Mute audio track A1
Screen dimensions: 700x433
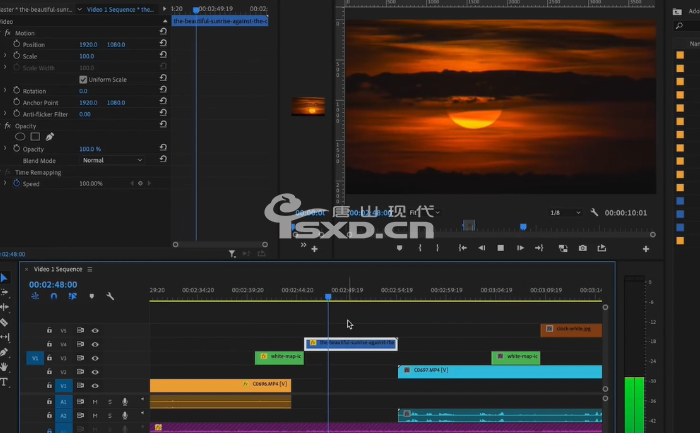[x=95, y=402]
